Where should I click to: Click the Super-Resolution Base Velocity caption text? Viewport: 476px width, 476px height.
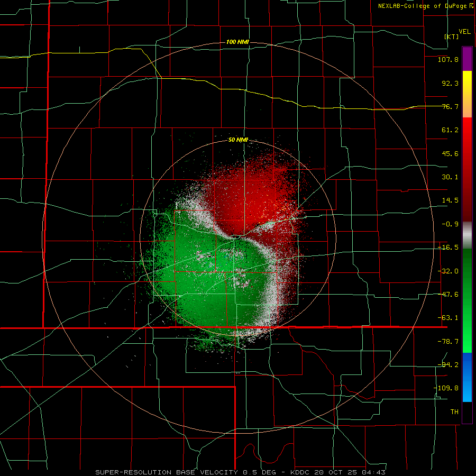(241, 472)
